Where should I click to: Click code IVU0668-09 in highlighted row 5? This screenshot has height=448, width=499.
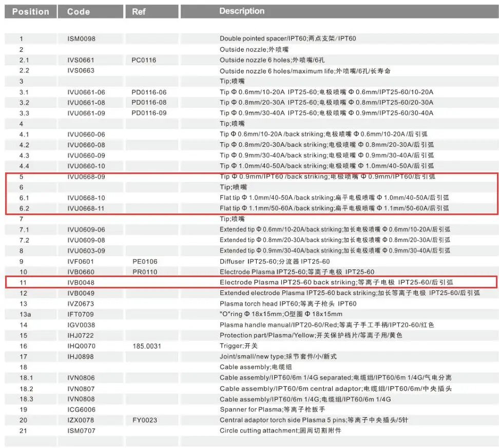tap(86, 177)
